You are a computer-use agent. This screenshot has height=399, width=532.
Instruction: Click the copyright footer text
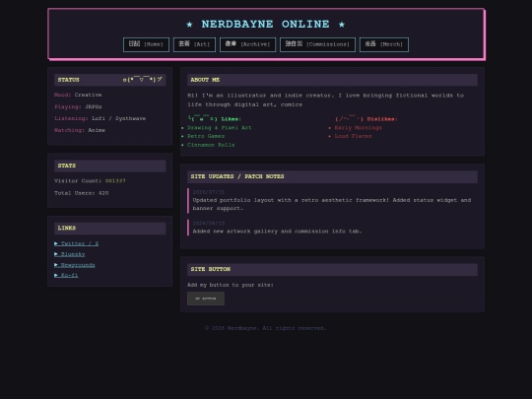266,328
